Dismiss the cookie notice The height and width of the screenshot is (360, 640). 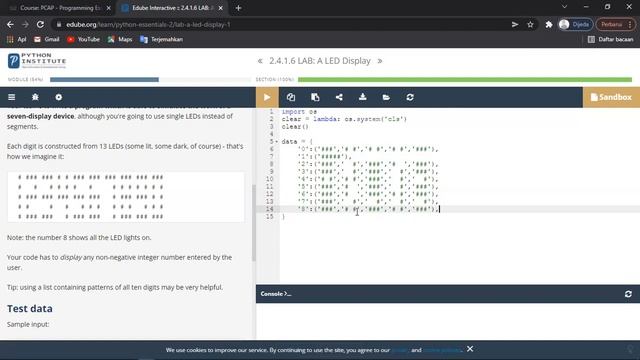[470, 349]
